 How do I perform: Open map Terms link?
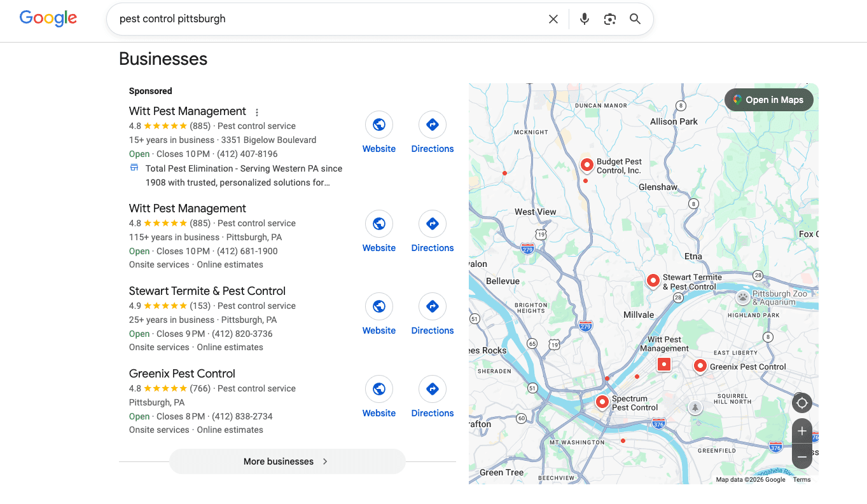[801, 480]
